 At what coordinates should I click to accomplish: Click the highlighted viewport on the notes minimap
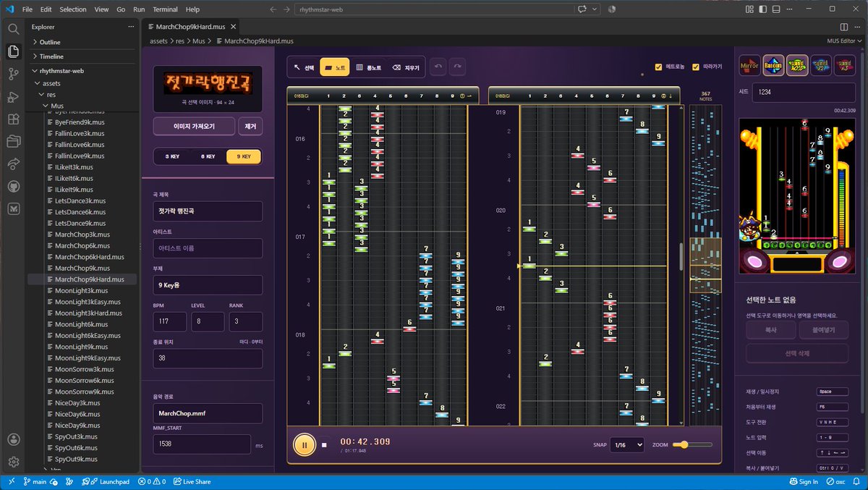pyautogui.click(x=705, y=264)
